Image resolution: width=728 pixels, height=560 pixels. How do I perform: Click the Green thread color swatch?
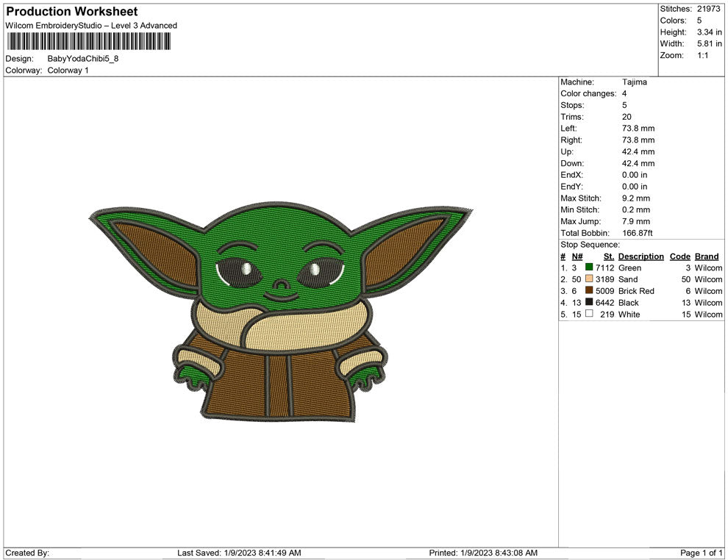(x=589, y=268)
